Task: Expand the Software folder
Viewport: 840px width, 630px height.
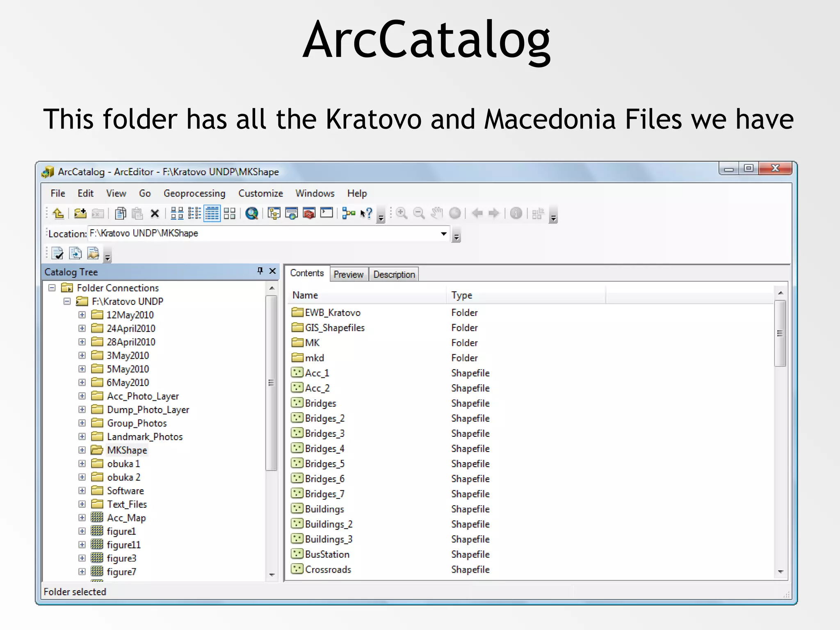Action: [82, 491]
